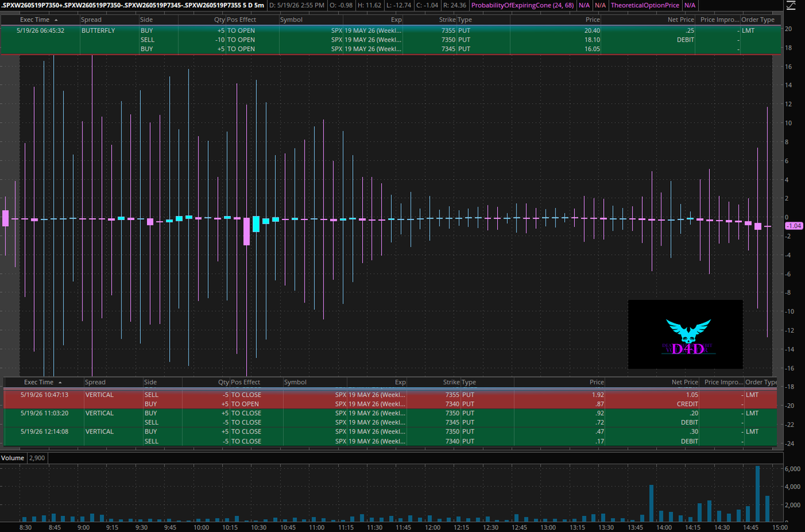Screen dimensions: 805x532
Task: Click the Symbol header in vertical orders table
Action: click(296, 382)
